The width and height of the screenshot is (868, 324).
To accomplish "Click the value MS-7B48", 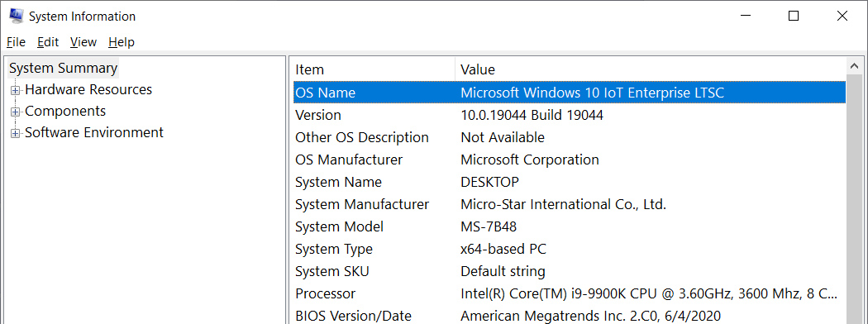I will 489,226.
